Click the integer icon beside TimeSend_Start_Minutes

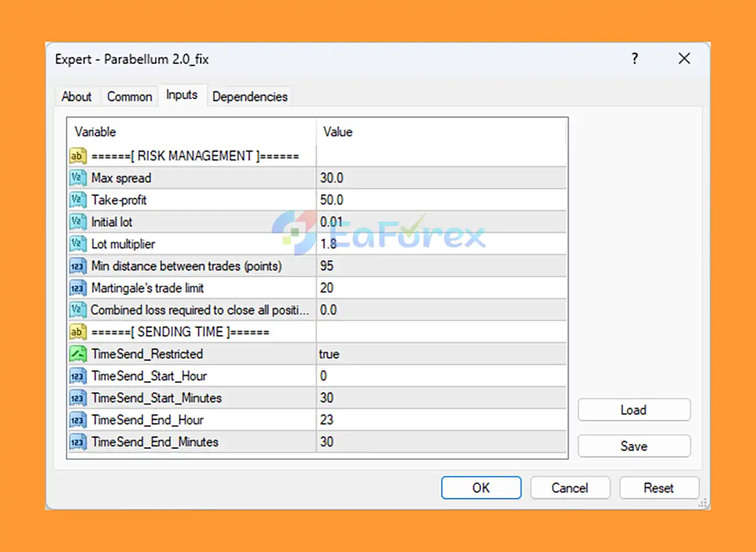78,398
